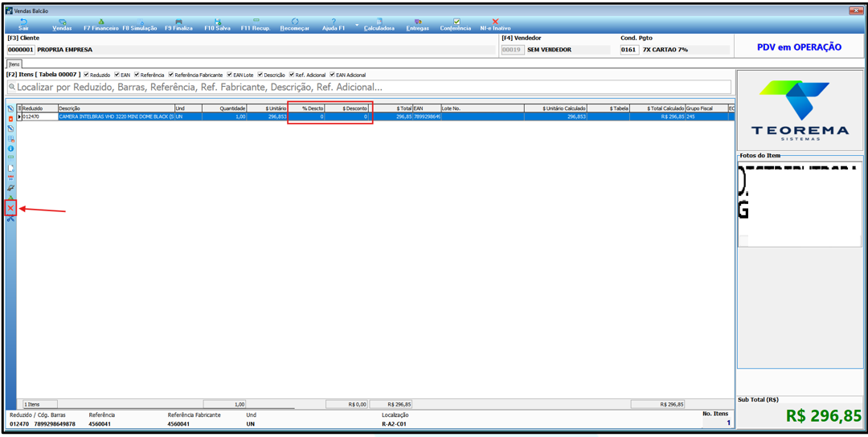
Task: Click the $ Desconto column header
Action: pos(346,108)
